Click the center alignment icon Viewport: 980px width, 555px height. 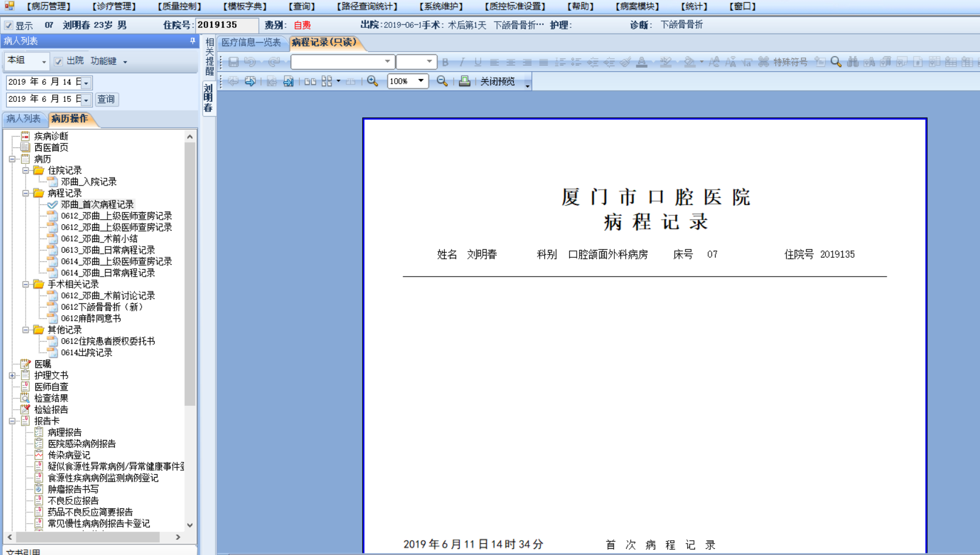[x=511, y=62]
